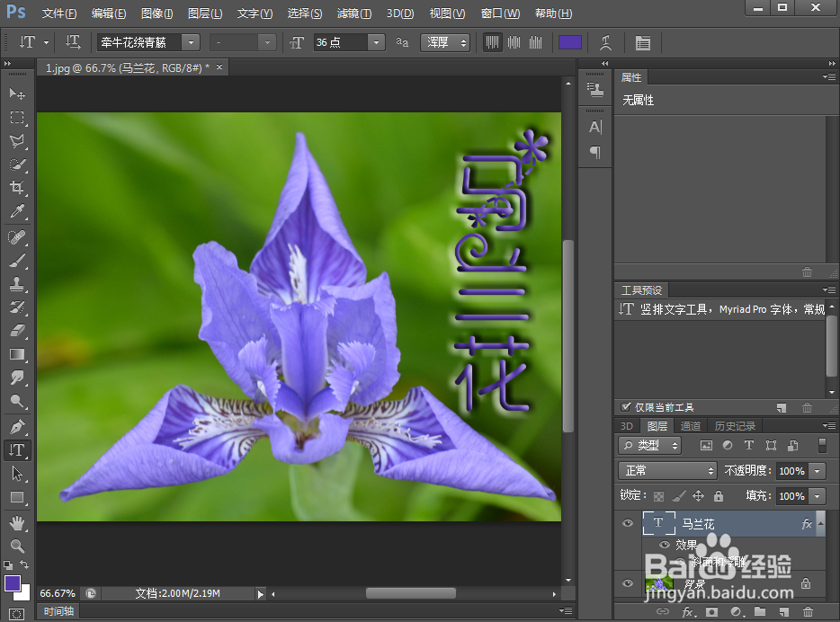Viewport: 840px width, 622px height.
Task: Toggle text orientation in options bar
Action: click(x=73, y=42)
